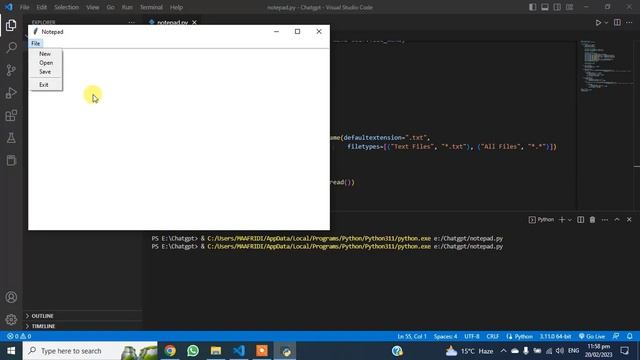Run Python file with play icon
The height and width of the screenshot is (360, 640).
(598, 22)
